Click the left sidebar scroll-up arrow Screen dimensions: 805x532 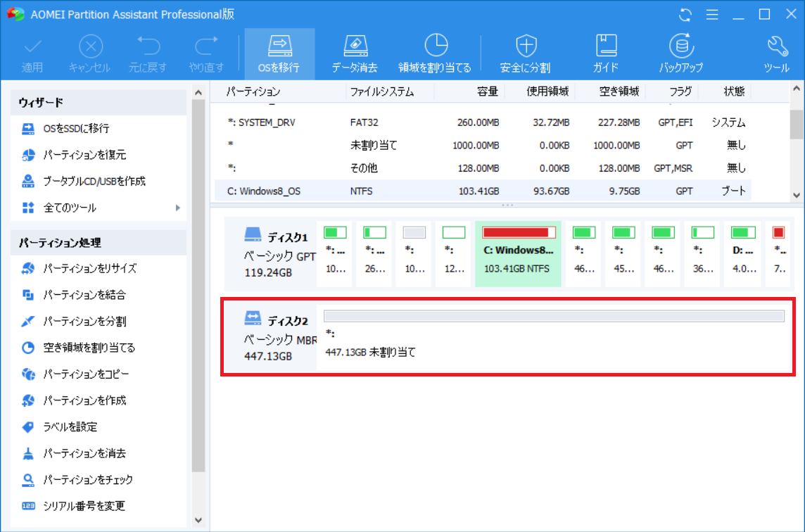(x=198, y=93)
